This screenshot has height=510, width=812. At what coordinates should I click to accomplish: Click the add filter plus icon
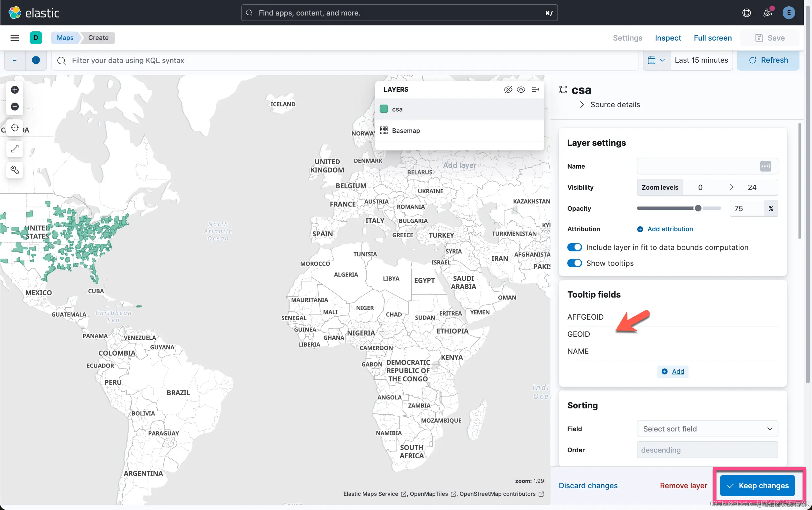36,60
